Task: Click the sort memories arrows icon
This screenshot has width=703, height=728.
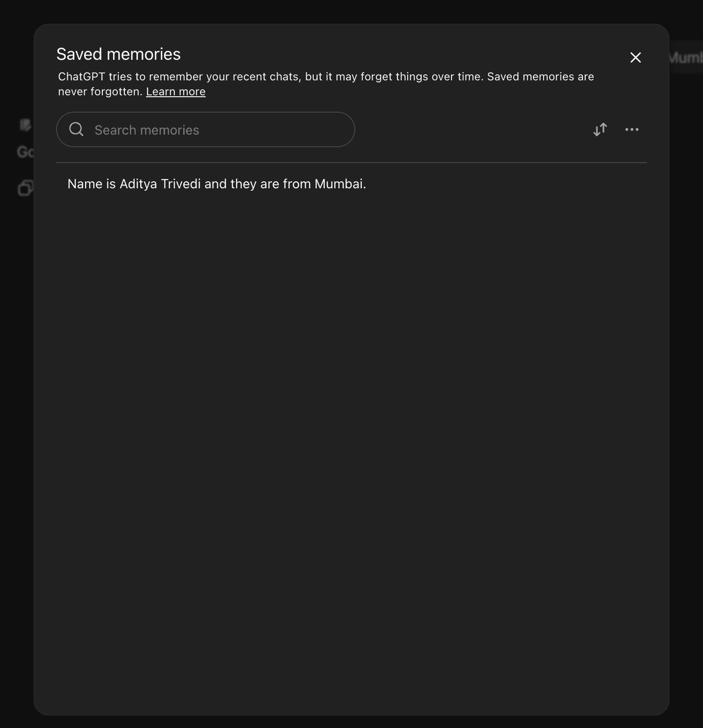Action: pyautogui.click(x=600, y=129)
